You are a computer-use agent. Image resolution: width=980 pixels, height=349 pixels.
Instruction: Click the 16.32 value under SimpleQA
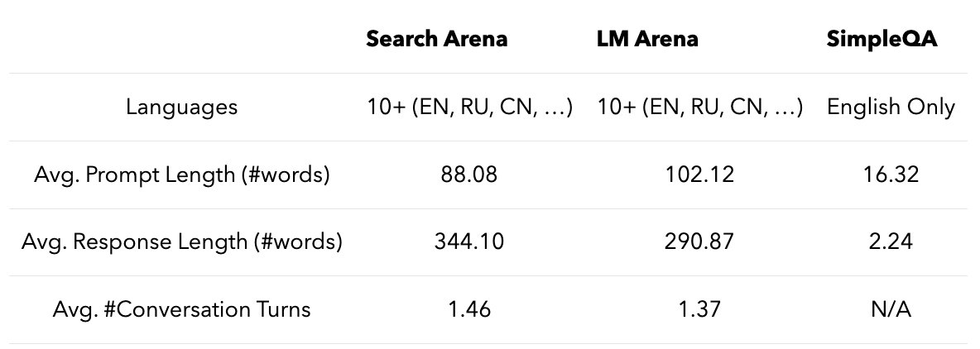pyautogui.click(x=891, y=174)
